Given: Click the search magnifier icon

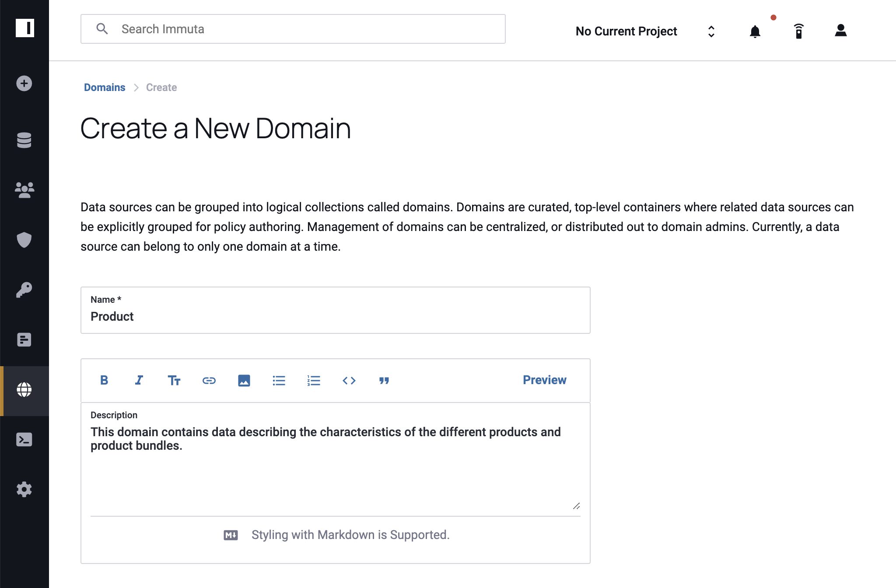Looking at the screenshot, I should tap(102, 29).
